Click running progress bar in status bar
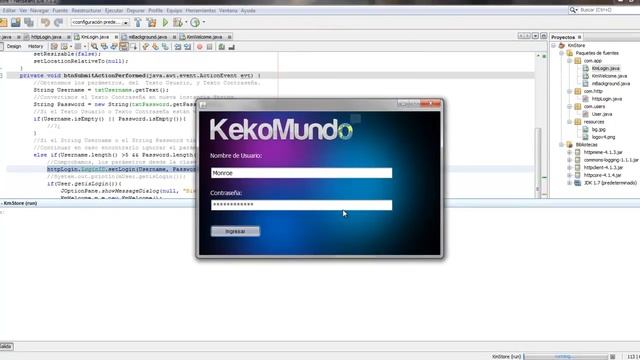The image size is (640, 360). click(566, 356)
